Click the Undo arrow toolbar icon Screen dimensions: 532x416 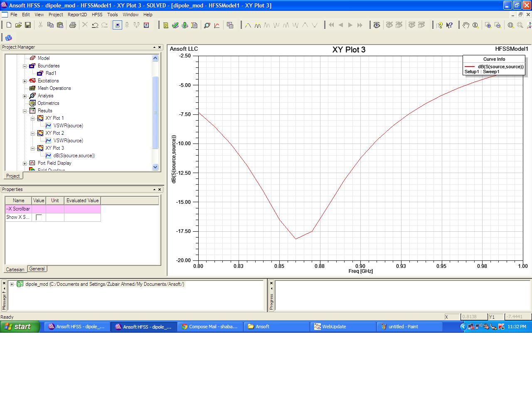pyautogui.click(x=95, y=25)
